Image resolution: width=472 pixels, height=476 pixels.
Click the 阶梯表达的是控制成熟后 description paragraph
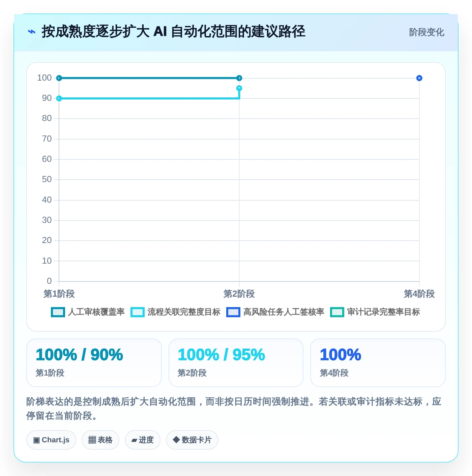[x=234, y=409]
